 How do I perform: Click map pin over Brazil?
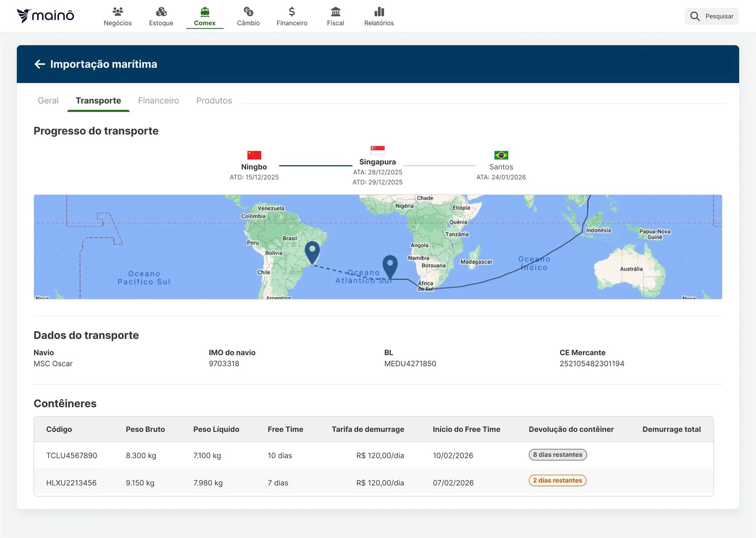[x=312, y=252]
